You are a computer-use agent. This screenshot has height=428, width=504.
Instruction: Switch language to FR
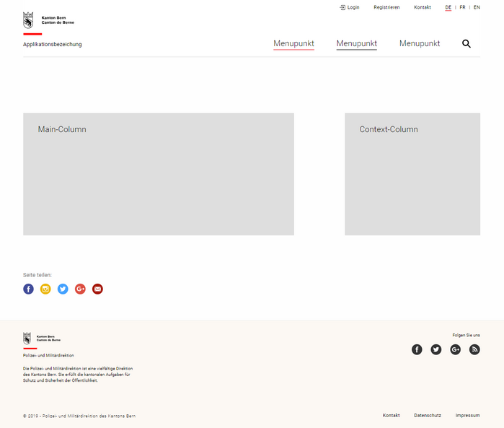click(x=462, y=7)
